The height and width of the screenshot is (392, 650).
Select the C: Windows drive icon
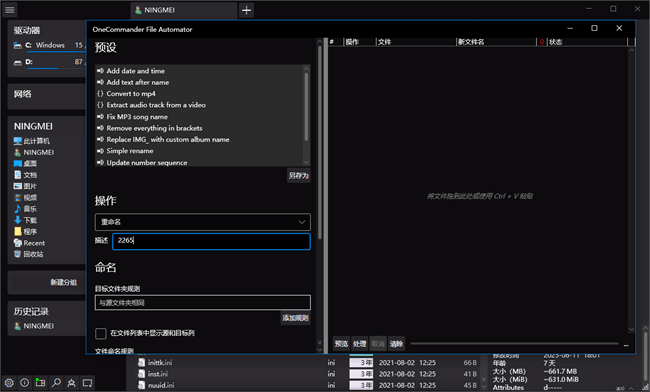17,45
